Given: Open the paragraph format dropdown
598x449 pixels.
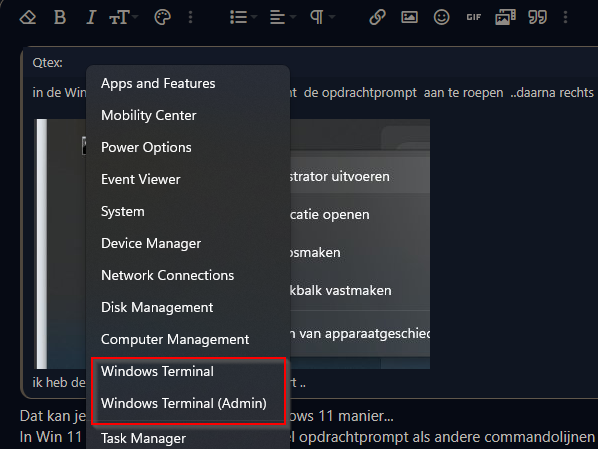Looking at the screenshot, I should point(322,18).
